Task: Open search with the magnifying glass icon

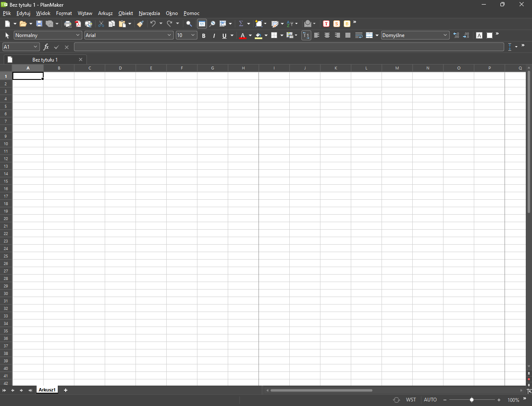Action: tap(189, 24)
